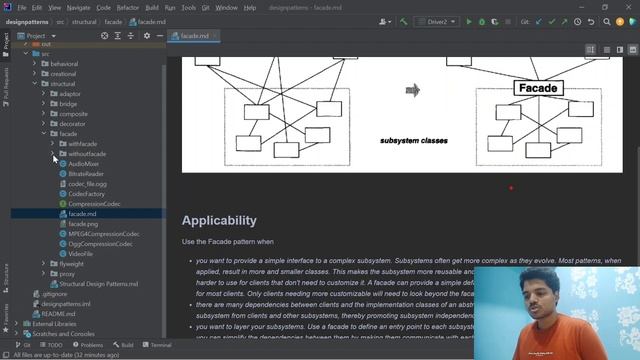This screenshot has width=640, height=360.
Task: Open the Tools menu
Action: pyautogui.click(x=189, y=8)
